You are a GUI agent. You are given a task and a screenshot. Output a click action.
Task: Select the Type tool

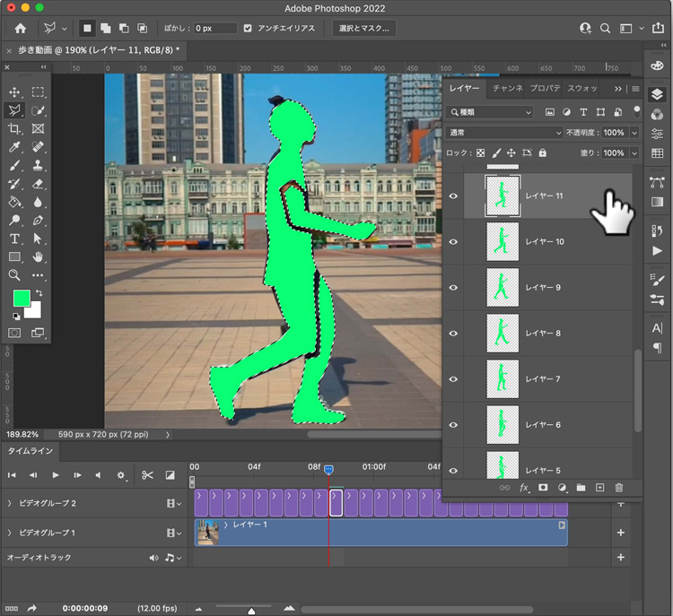coord(14,239)
